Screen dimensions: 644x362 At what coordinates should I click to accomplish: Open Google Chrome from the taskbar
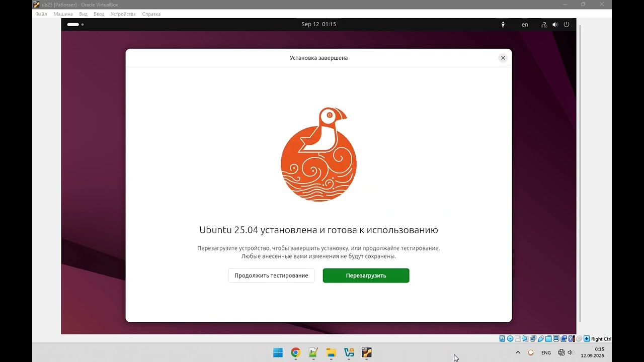(295, 352)
